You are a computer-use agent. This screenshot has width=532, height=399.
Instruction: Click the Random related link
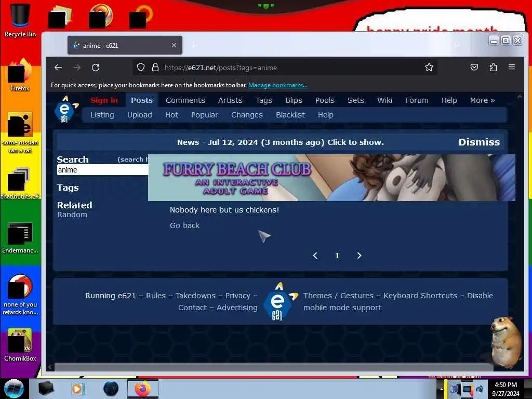pyautogui.click(x=72, y=215)
